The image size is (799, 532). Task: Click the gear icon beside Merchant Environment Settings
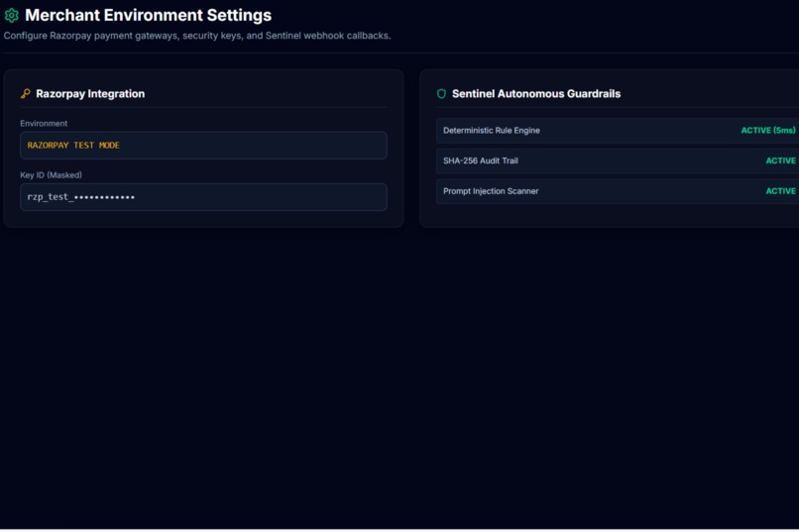coord(11,15)
